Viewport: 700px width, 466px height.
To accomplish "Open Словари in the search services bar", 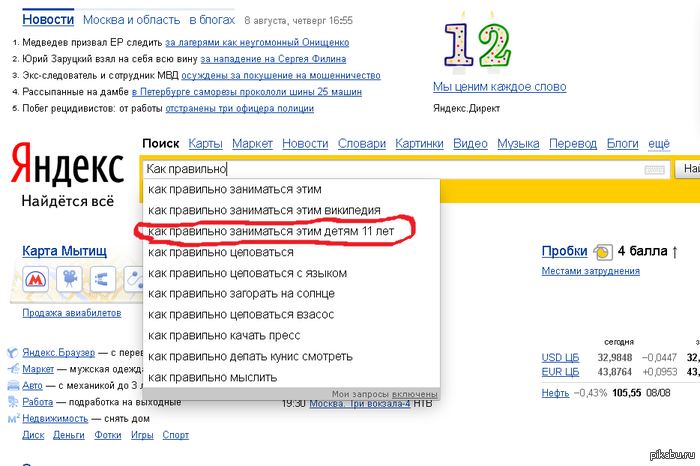I will click(x=362, y=144).
